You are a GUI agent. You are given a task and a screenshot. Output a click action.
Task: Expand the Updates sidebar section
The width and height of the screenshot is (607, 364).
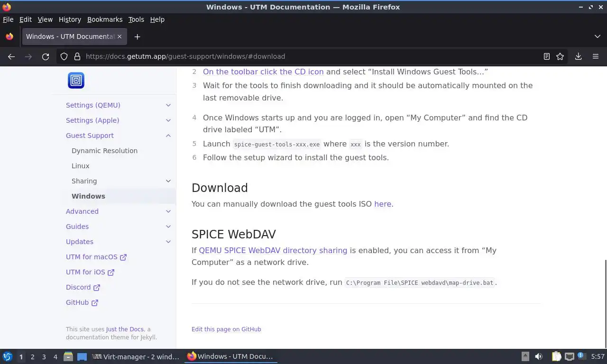(x=168, y=242)
